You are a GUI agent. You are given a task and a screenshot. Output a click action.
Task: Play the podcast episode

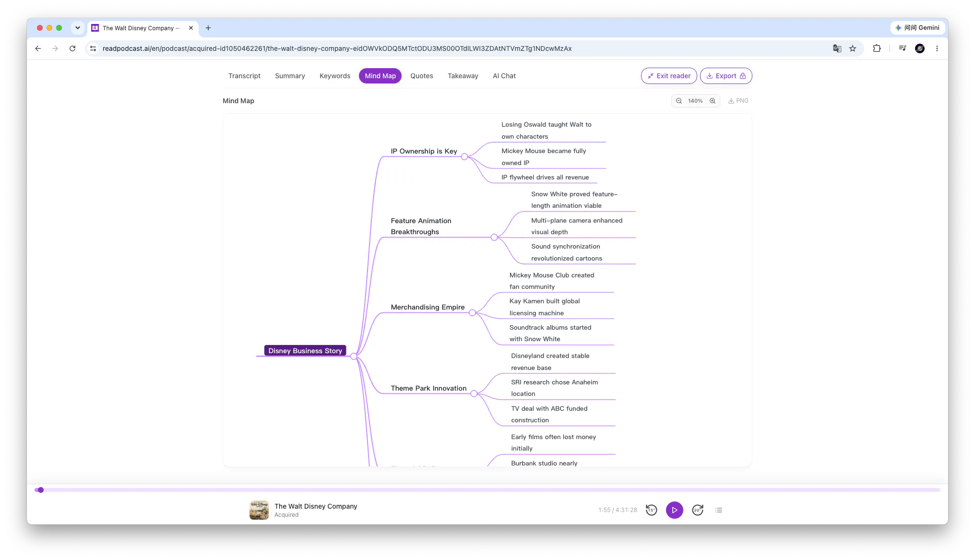click(x=674, y=510)
